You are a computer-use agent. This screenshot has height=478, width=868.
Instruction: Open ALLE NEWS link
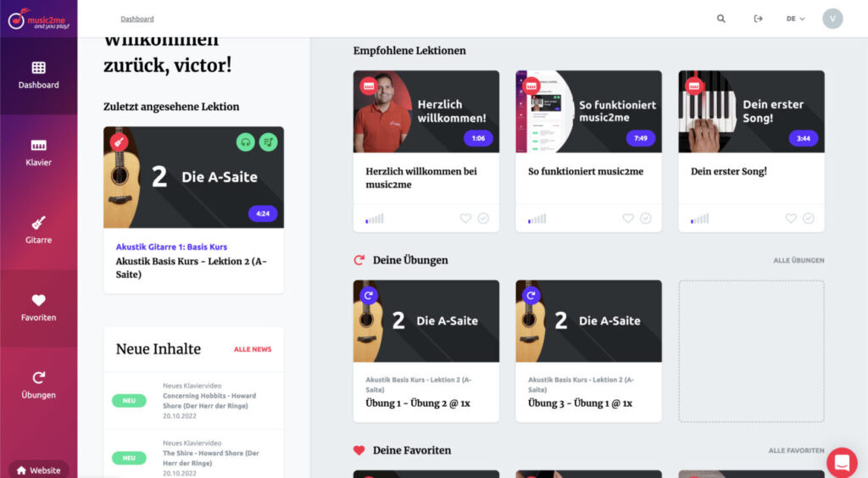(x=253, y=349)
